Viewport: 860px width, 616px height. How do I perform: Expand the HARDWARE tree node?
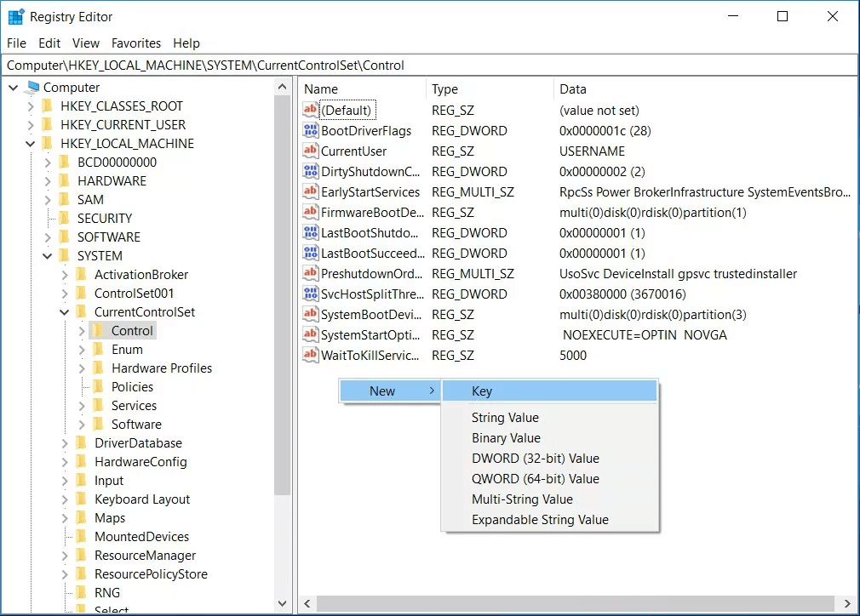48,180
